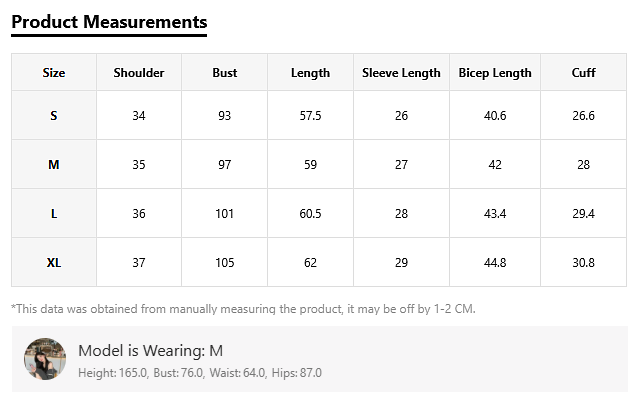The height and width of the screenshot is (404, 632).
Task: Click the Sleeve Length column header
Action: (x=401, y=73)
